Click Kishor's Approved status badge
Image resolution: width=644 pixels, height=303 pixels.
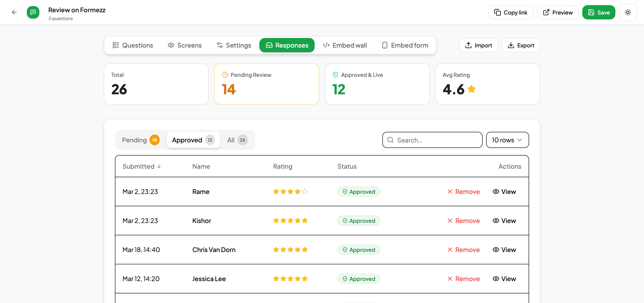pyautogui.click(x=359, y=221)
